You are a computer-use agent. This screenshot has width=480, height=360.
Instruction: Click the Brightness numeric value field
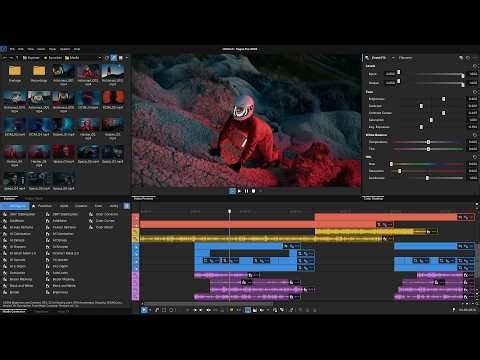click(x=473, y=99)
